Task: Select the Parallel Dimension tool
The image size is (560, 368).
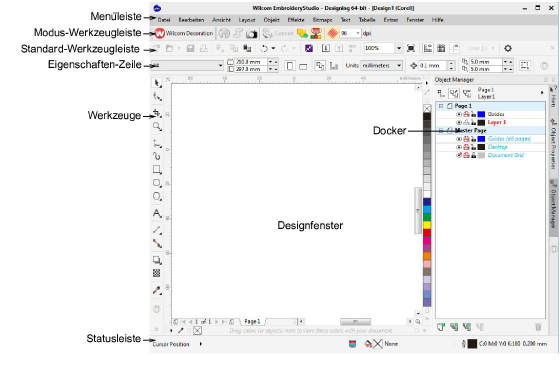Action: (156, 230)
